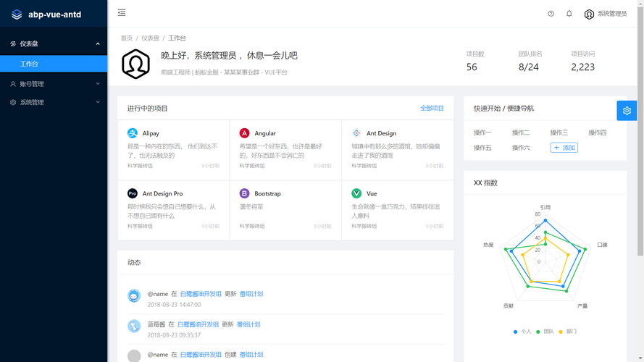Click the 添加 button in quick navigation
Image resolution: width=644 pixels, height=362 pixels.
pos(564,148)
